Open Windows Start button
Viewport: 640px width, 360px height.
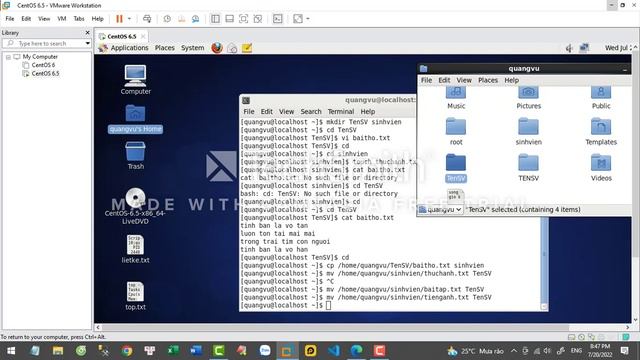(11, 351)
